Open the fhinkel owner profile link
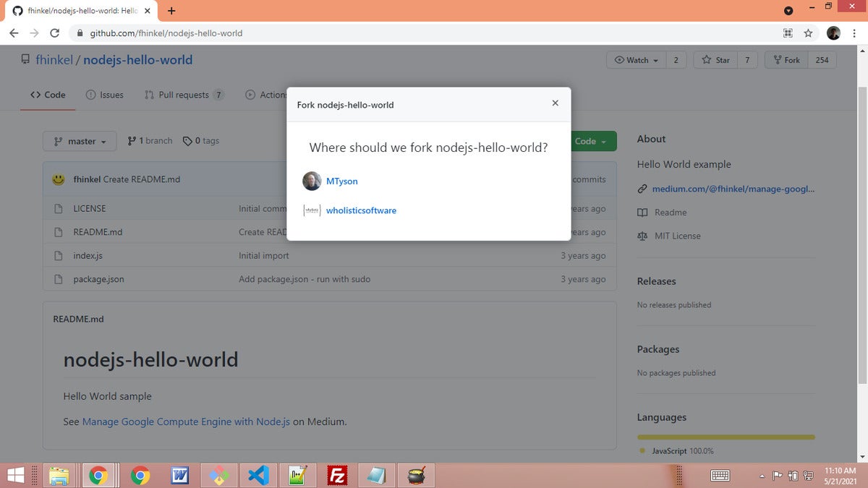This screenshot has height=488, width=868. [54, 60]
